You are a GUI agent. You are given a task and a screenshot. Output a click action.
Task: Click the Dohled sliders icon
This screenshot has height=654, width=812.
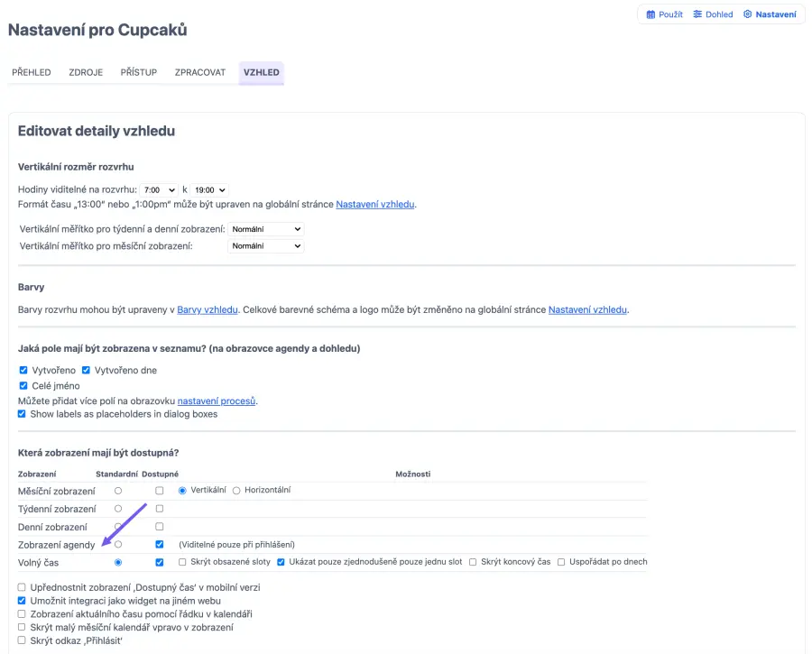coord(697,14)
